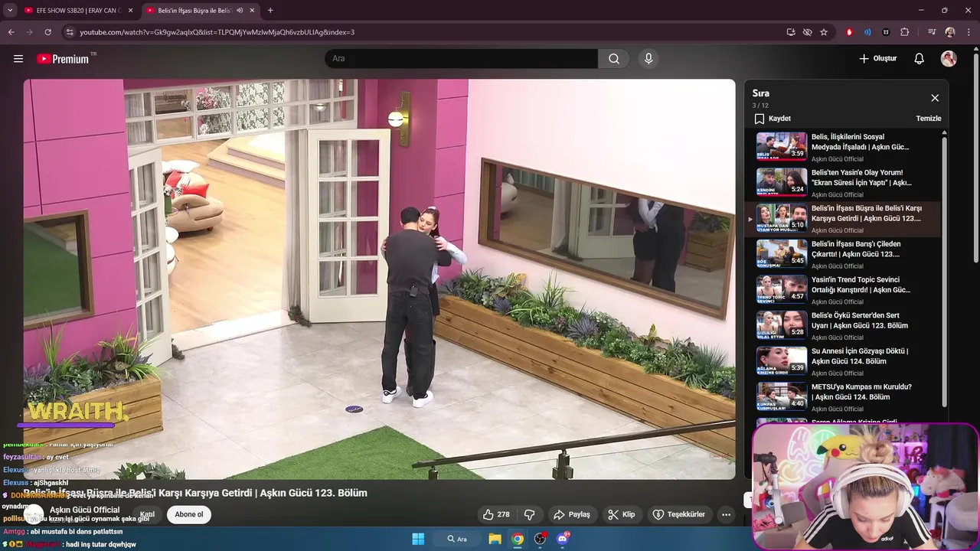Start voice search with the microphone

[648, 59]
